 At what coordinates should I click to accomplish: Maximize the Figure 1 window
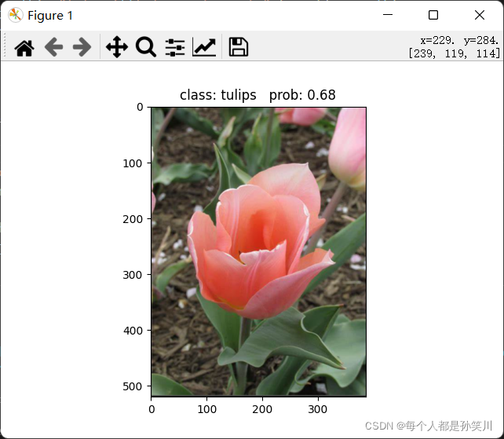pyautogui.click(x=433, y=15)
